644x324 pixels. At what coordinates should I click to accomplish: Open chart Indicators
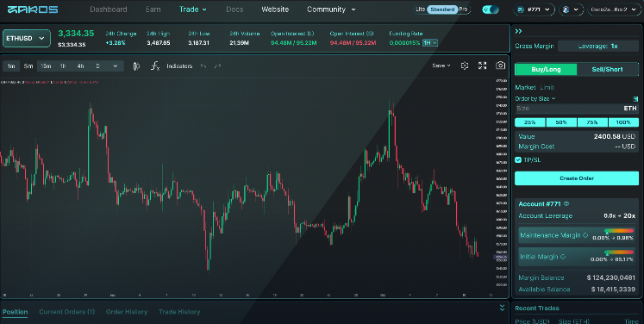[179, 66]
